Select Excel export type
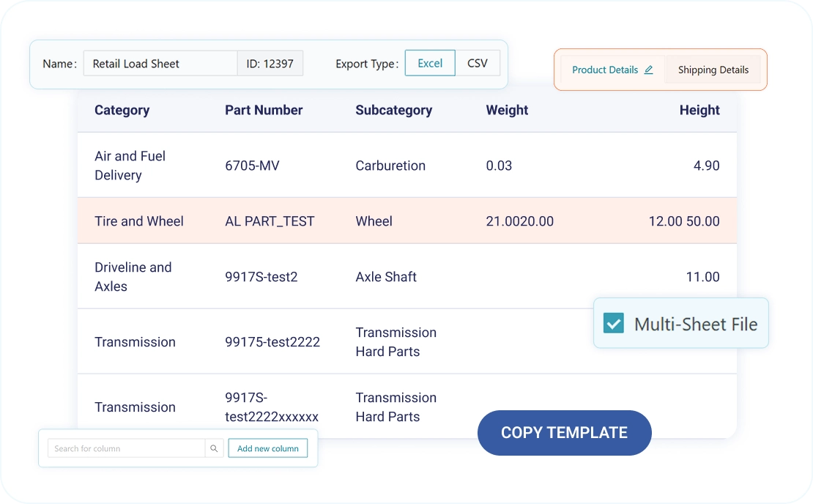 tap(430, 64)
